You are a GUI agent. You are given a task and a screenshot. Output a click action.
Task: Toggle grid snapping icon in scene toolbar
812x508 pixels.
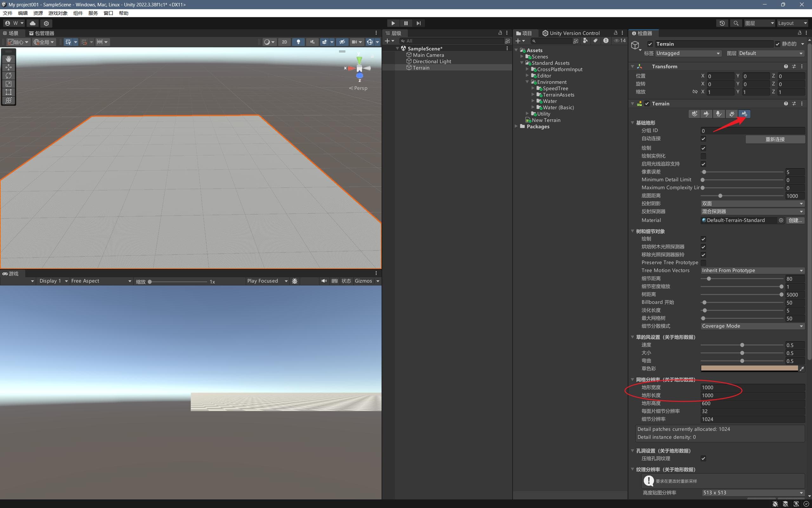(68, 42)
